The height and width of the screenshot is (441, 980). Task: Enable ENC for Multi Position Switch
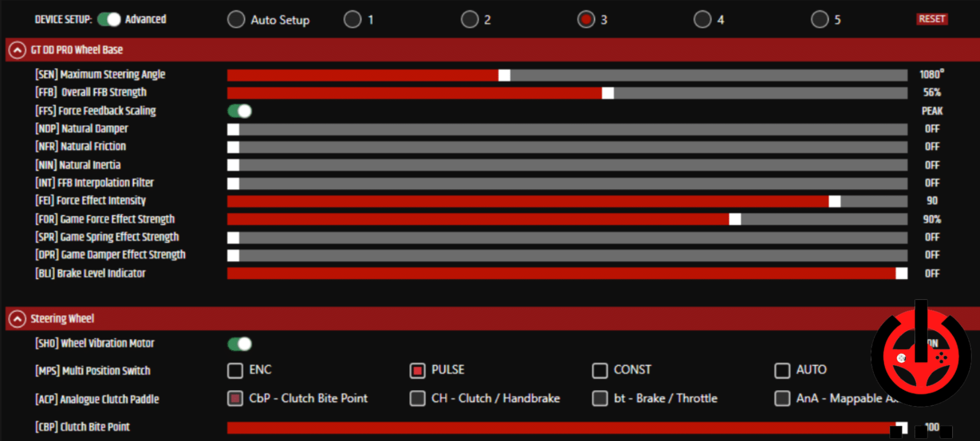click(x=235, y=370)
